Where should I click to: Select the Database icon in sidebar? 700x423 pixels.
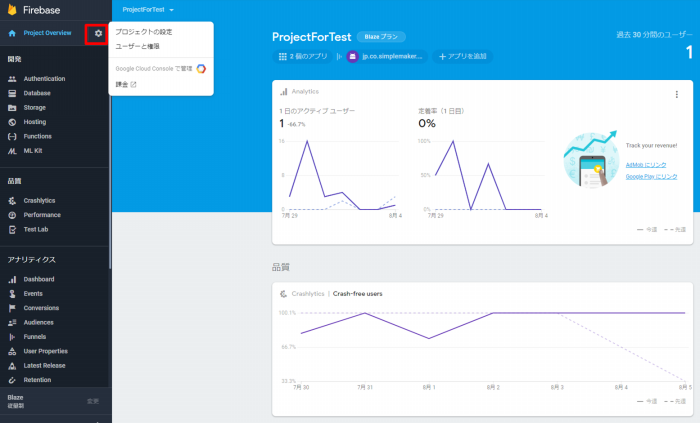click(x=12, y=93)
